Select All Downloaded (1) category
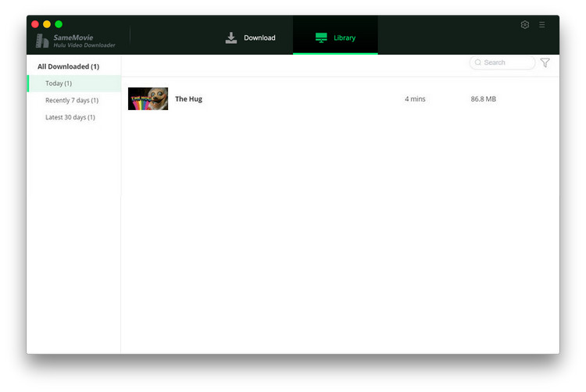The image size is (586, 392). coord(69,66)
